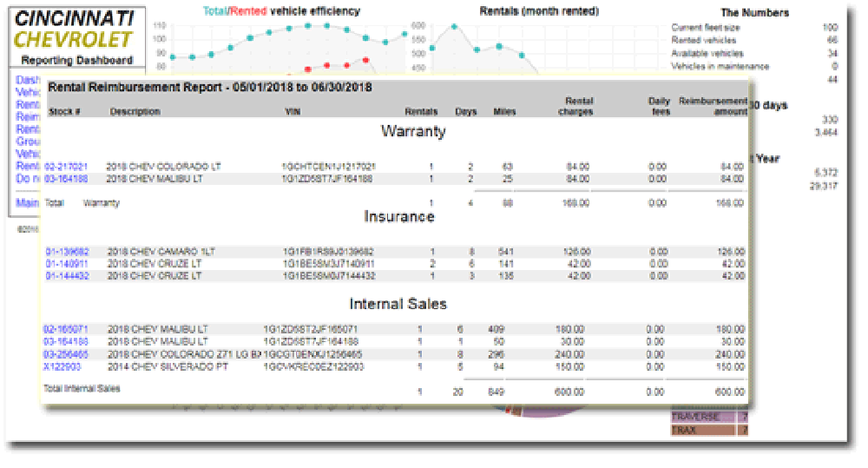Open stock number 01-144432 link
Screen dimensions: 868x468
click(67, 276)
